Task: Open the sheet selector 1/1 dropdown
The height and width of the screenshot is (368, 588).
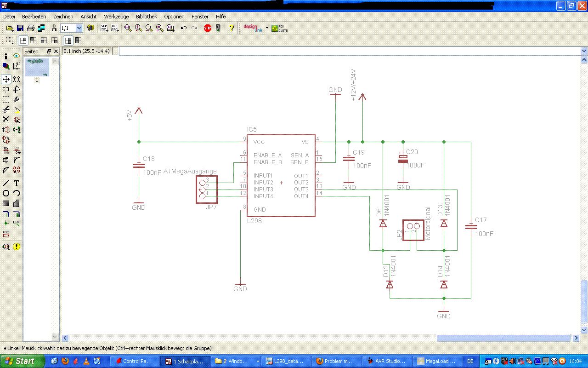Action: click(x=79, y=28)
